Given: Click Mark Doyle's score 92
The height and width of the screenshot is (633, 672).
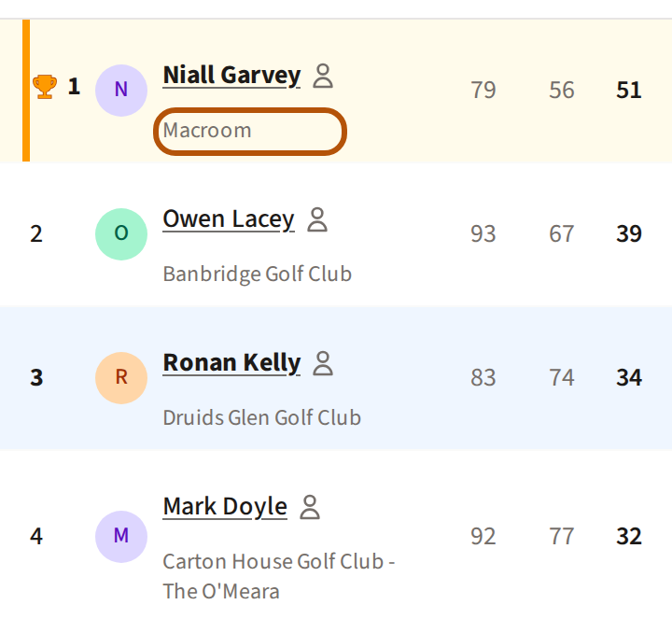Looking at the screenshot, I should pos(483,537).
